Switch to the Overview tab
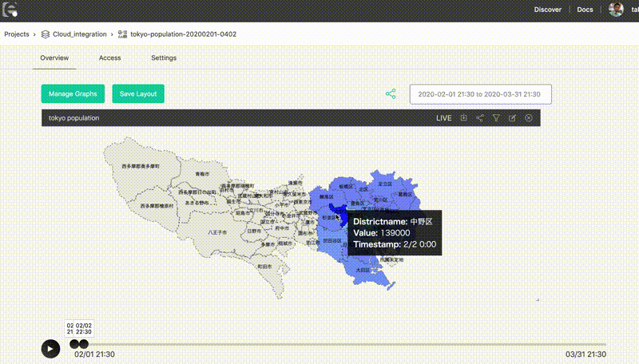The width and height of the screenshot is (639, 364). (54, 57)
